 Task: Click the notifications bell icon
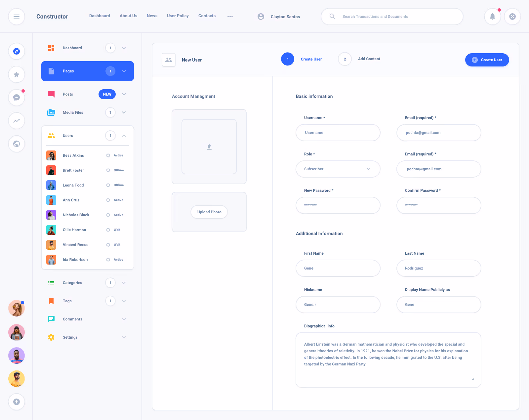[x=493, y=17]
